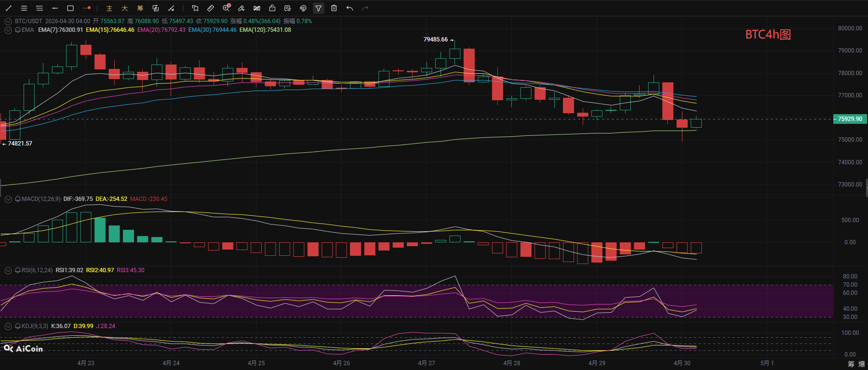
Task: Select the 筹 item in the top toolbar
Action: pyautogui.click(x=140, y=8)
